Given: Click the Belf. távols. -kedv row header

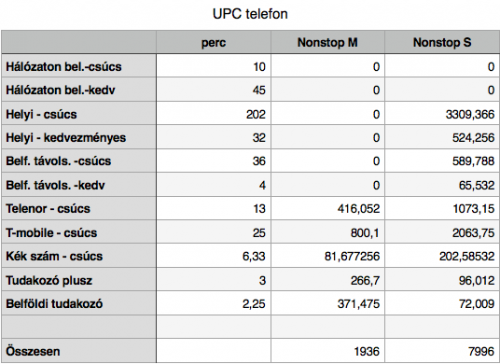Looking at the screenshot, I should (79, 185).
